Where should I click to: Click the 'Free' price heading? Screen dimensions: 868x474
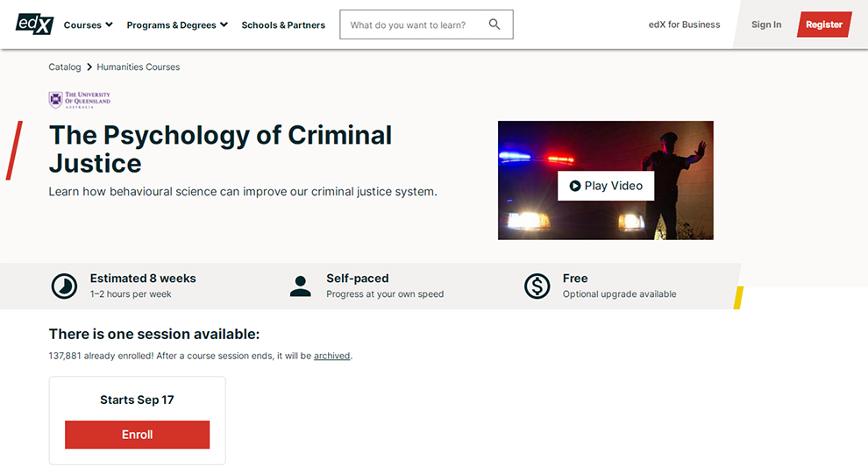coord(575,279)
